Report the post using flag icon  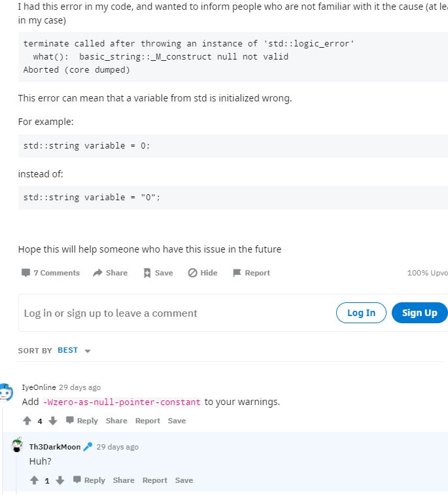[237, 273]
